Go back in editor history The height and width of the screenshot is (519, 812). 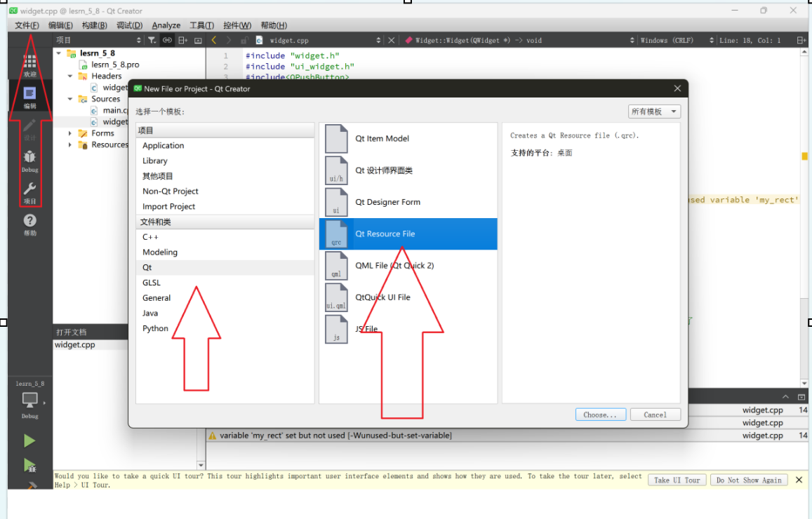[214, 41]
